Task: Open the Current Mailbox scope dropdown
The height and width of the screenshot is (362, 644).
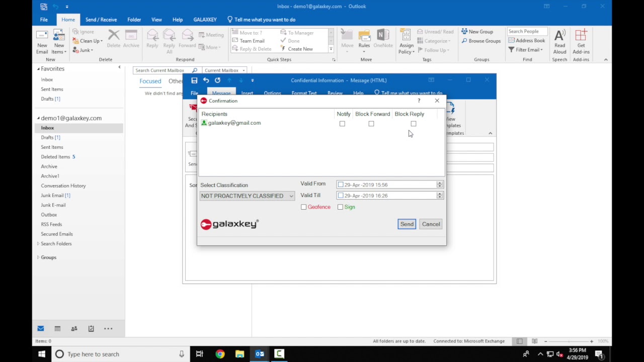Action: coord(224,70)
